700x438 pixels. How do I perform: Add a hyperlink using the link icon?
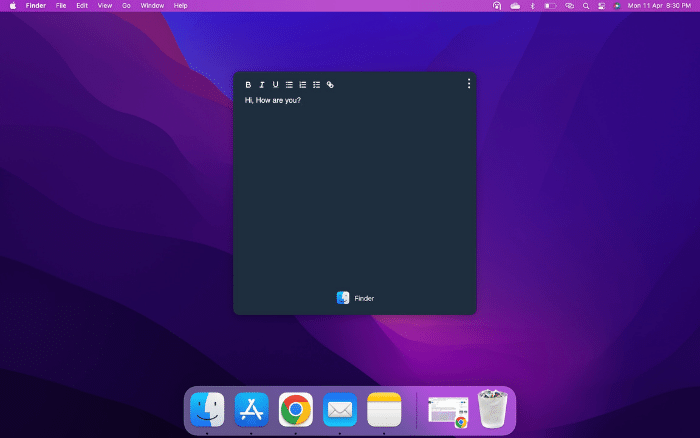(x=330, y=85)
